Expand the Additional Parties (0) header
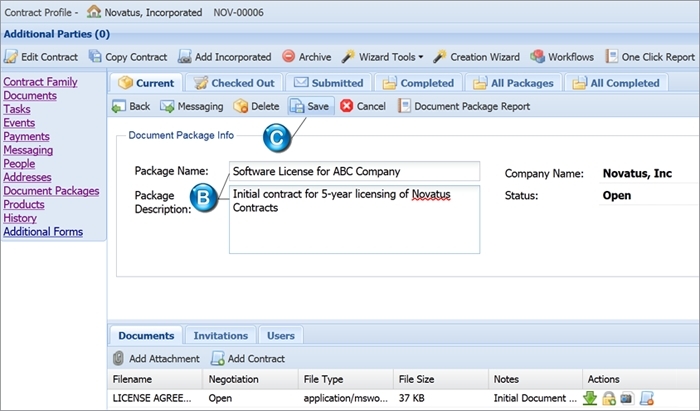The width and height of the screenshot is (700, 411). coord(57,34)
